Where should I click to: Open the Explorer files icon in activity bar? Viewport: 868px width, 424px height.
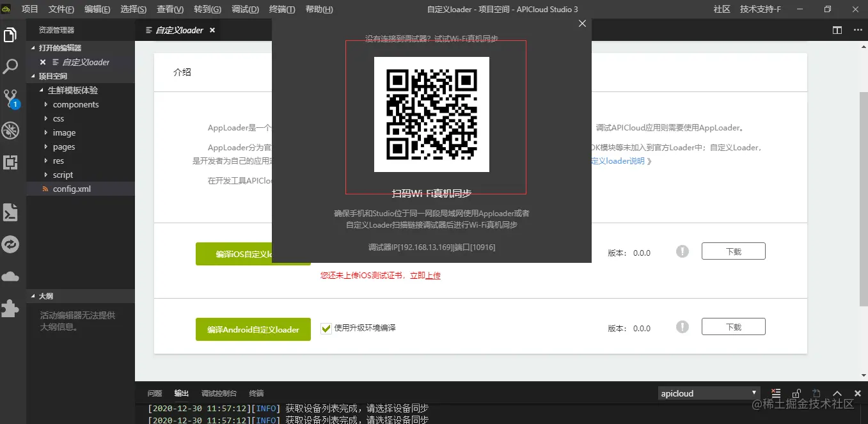coord(10,35)
